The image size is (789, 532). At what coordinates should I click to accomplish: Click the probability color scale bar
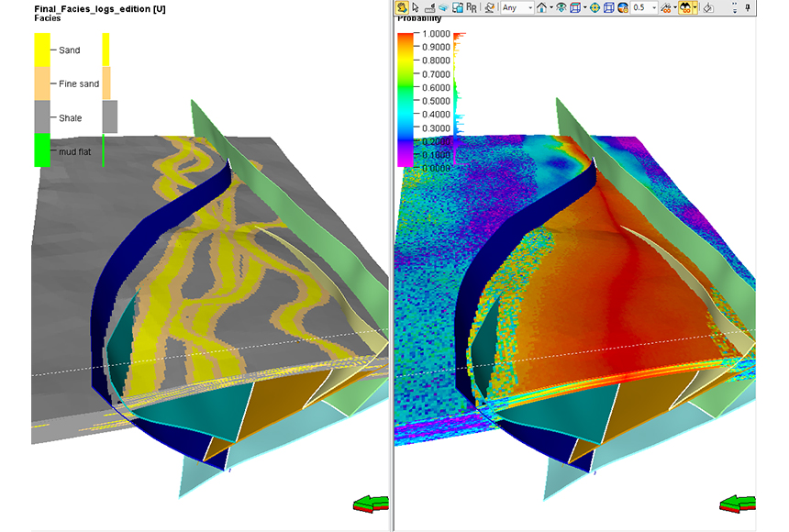coord(405,99)
